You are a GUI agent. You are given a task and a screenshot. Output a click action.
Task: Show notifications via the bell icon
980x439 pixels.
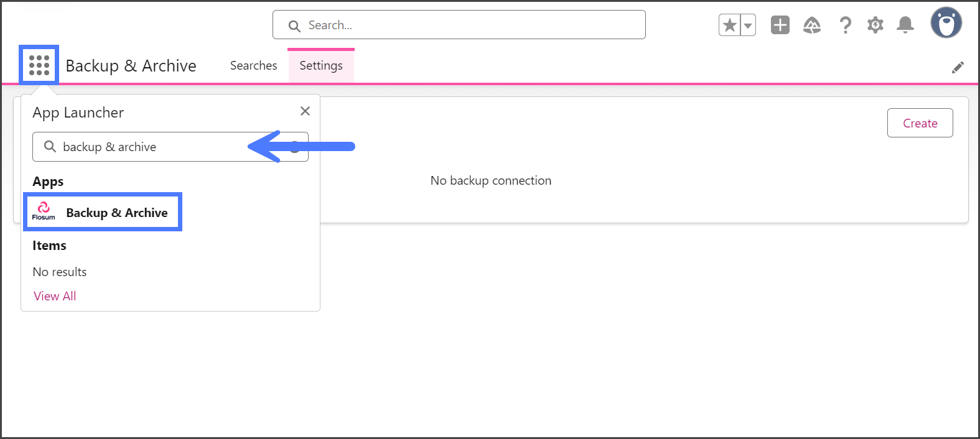(x=905, y=25)
